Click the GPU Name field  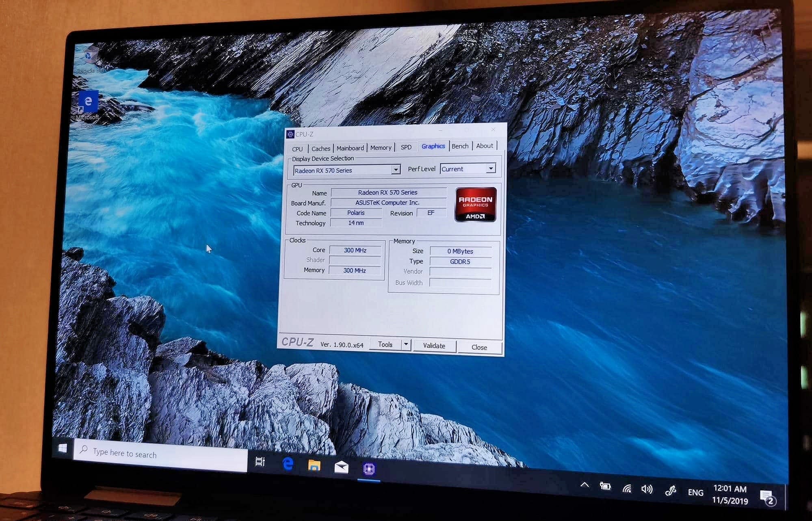tap(389, 192)
